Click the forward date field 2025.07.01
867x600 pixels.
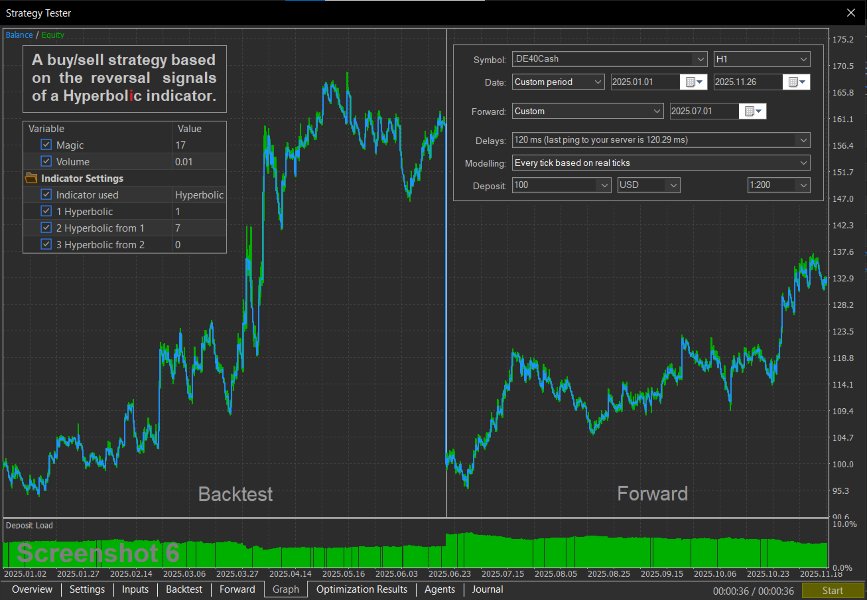(704, 111)
